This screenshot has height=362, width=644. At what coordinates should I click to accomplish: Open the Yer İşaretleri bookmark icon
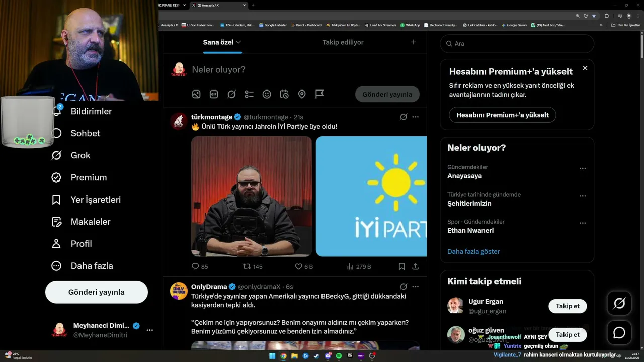pyautogui.click(x=56, y=200)
